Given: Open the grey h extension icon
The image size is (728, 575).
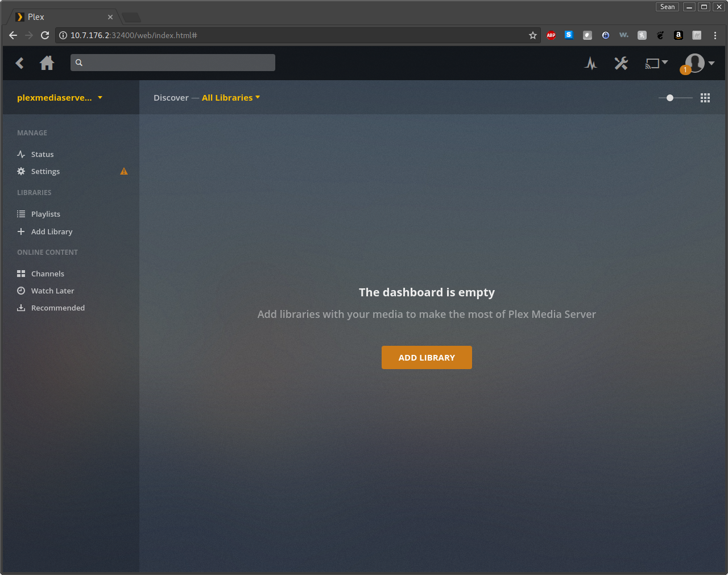Looking at the screenshot, I should (642, 35).
